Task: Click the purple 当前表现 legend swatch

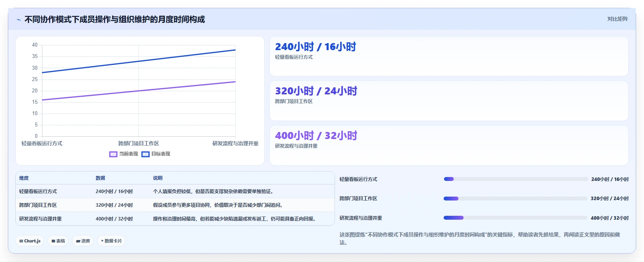Action: 113,154
